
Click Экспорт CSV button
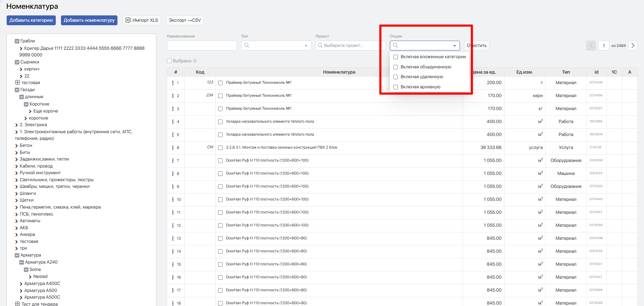click(185, 20)
